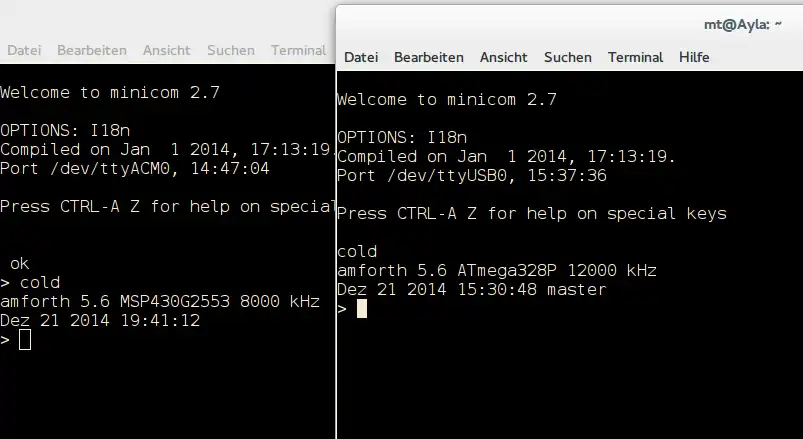Click 'OPTIONS: I18n' in background window

65,131
